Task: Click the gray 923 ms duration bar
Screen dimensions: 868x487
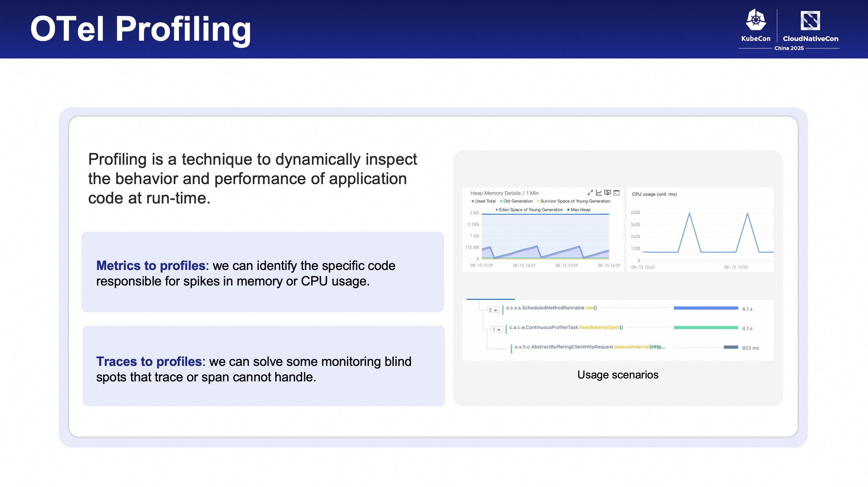Action: tap(730, 347)
